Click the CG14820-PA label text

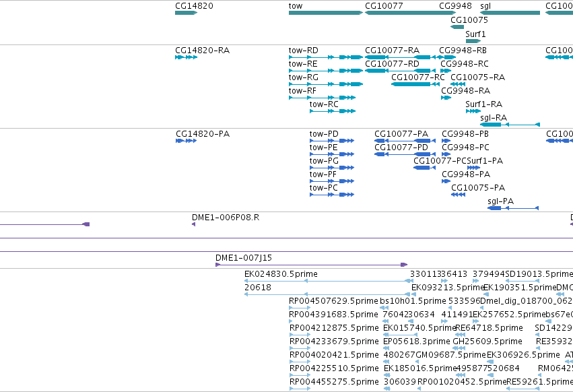point(203,134)
